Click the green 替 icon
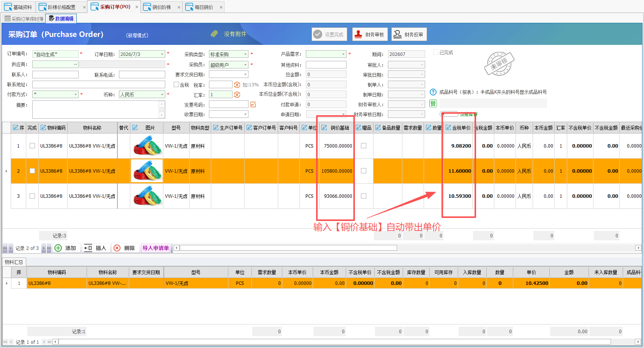 433,103
